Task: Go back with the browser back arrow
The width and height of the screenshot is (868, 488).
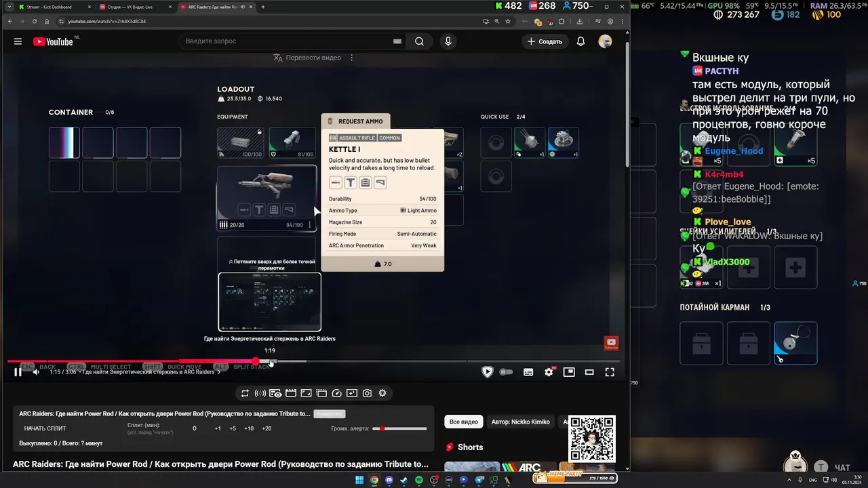Action: click(x=10, y=21)
